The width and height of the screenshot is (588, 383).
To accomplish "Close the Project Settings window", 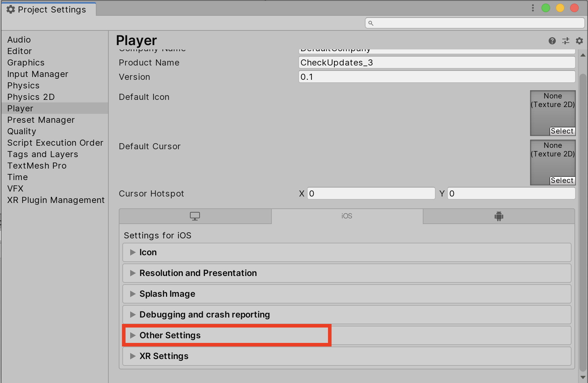I will [x=574, y=8].
